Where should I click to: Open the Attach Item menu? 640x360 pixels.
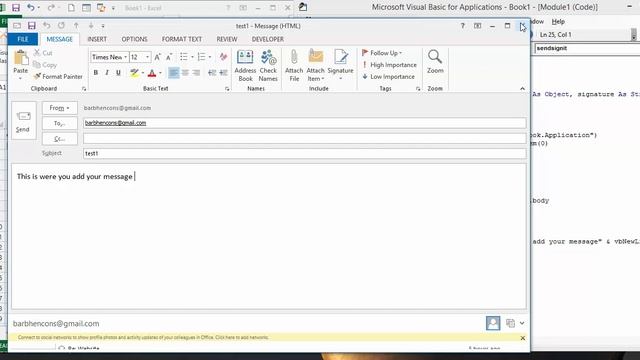(x=316, y=66)
